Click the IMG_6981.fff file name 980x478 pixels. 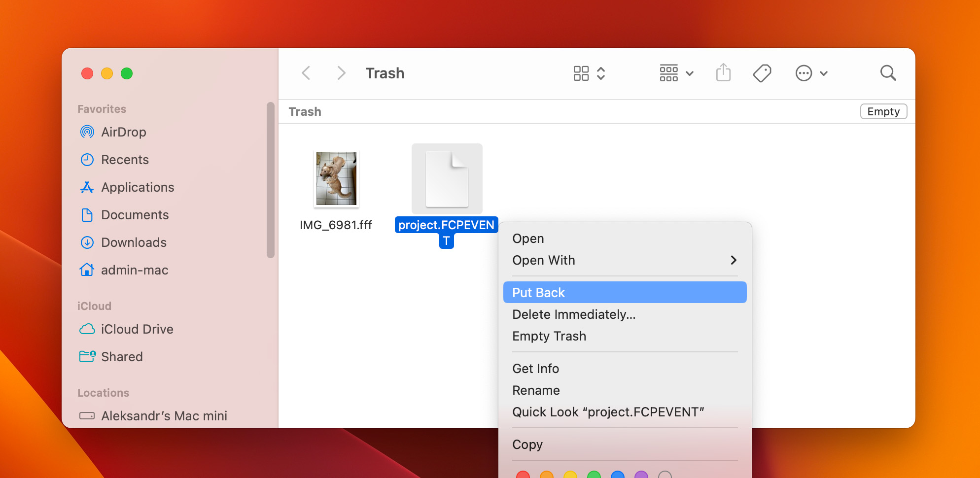[336, 225]
